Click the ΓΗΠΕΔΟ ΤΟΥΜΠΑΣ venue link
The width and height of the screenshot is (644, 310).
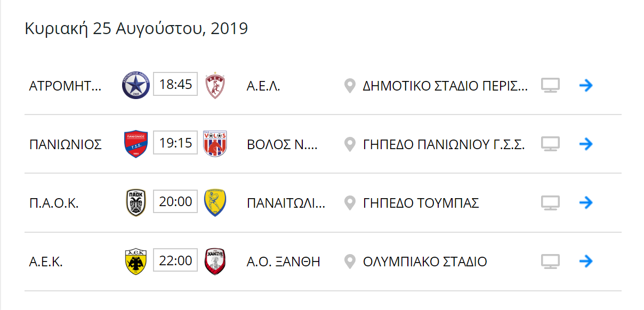click(x=421, y=203)
